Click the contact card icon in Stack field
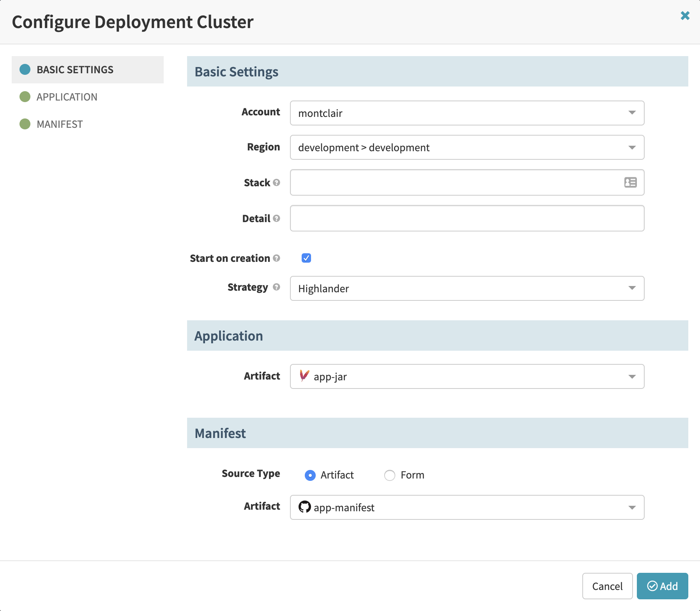 coord(630,182)
